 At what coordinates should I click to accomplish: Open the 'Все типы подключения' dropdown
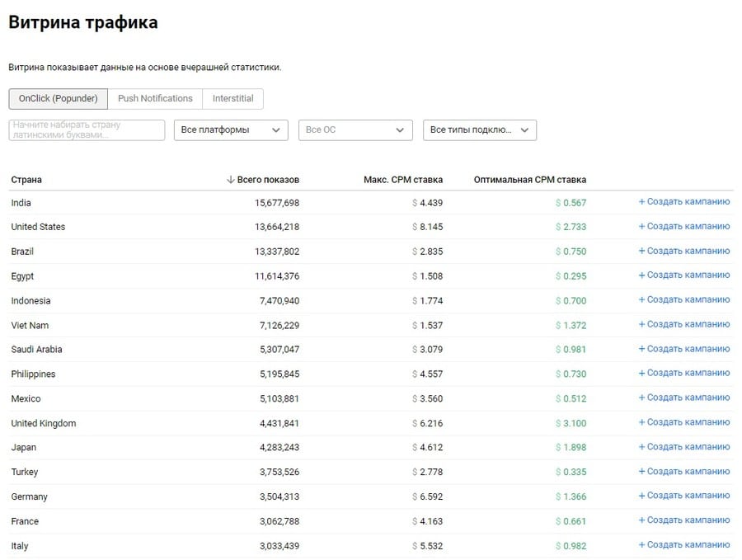(x=479, y=129)
